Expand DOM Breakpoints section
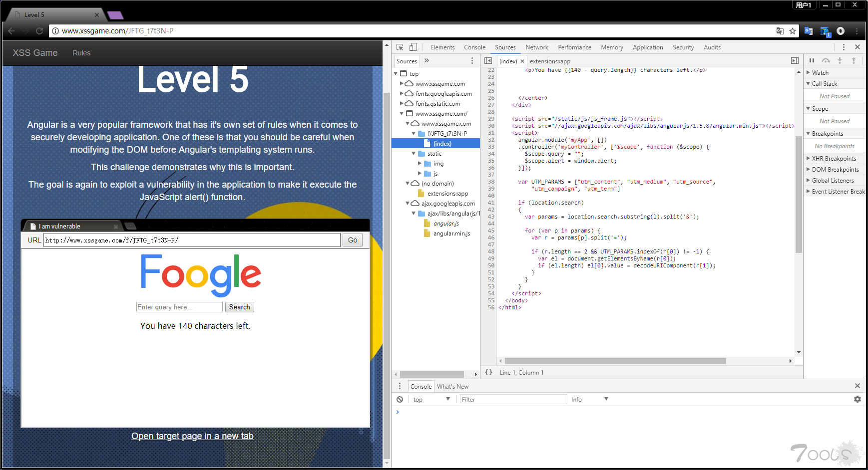This screenshot has width=868, height=470. click(808, 169)
